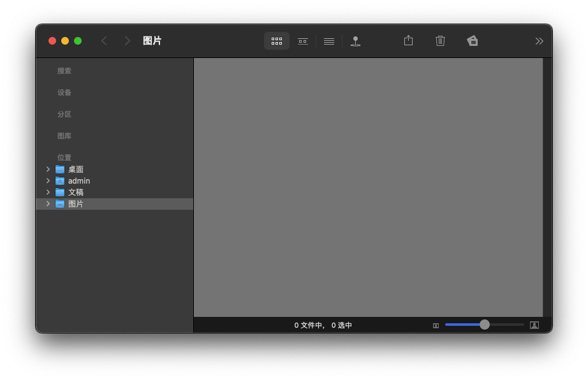The width and height of the screenshot is (588, 380).
Task: Switch to thumbnail strip view
Action: (303, 41)
